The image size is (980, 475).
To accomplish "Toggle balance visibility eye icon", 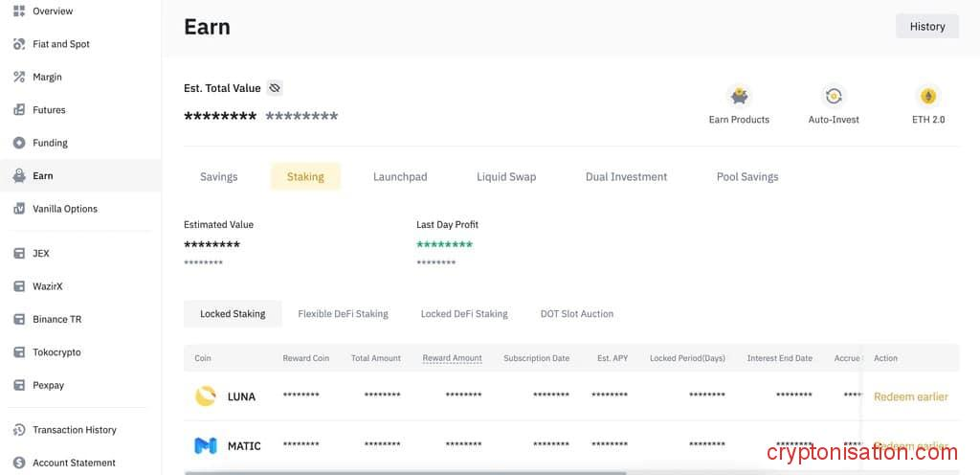I will [275, 88].
